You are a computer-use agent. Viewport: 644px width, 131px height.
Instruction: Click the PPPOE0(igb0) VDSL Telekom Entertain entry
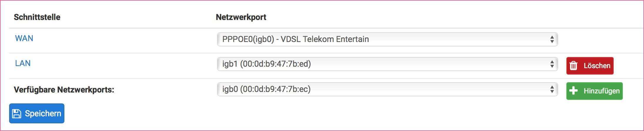[x=296, y=39]
